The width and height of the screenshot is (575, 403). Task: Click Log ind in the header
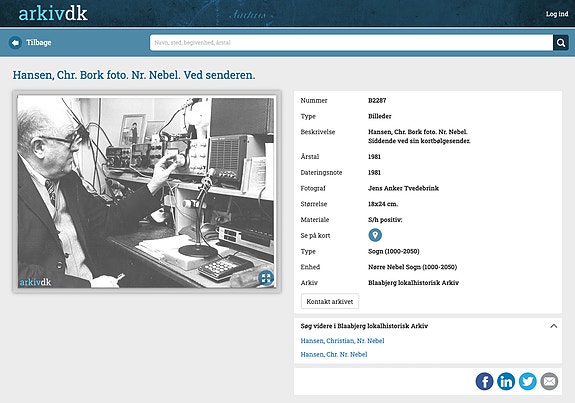(557, 14)
